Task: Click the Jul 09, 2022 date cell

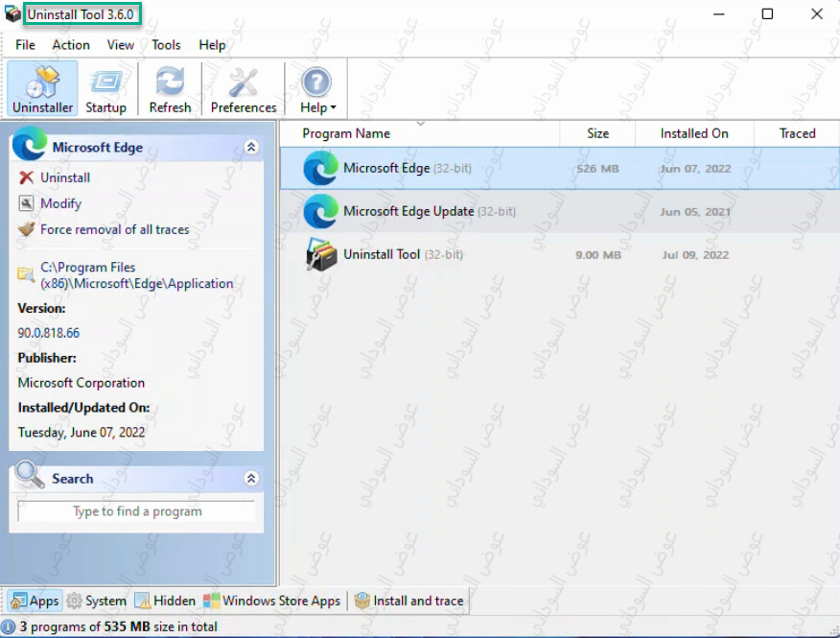Action: coord(695,255)
